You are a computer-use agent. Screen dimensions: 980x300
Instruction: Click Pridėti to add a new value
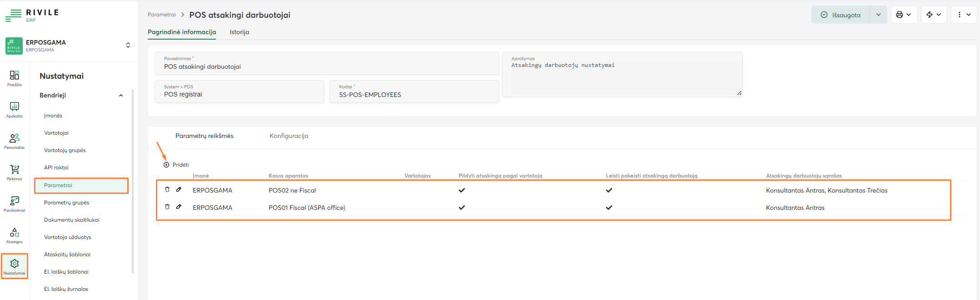(x=176, y=165)
